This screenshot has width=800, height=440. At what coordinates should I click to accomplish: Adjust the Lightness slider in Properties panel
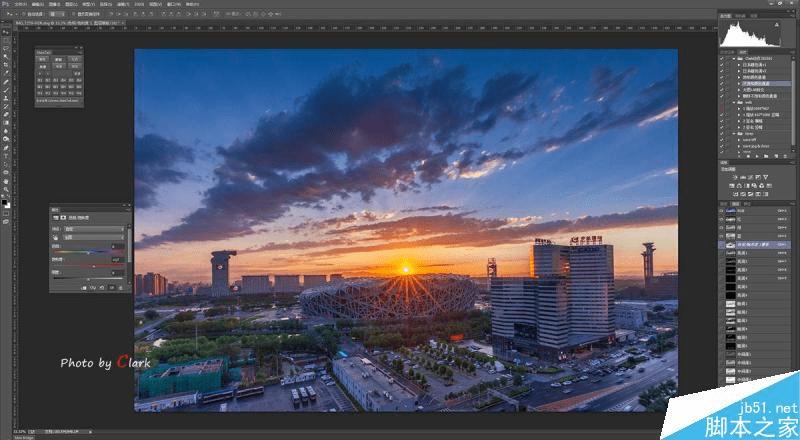[89, 279]
